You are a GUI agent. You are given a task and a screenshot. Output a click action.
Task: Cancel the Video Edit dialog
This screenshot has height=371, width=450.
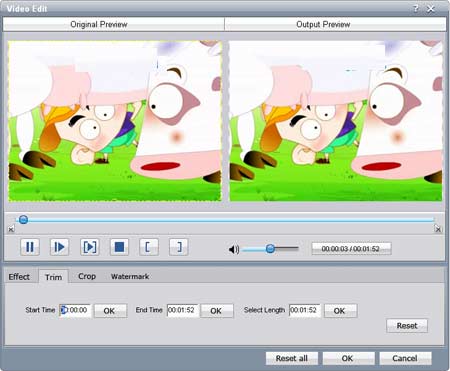coord(405,358)
